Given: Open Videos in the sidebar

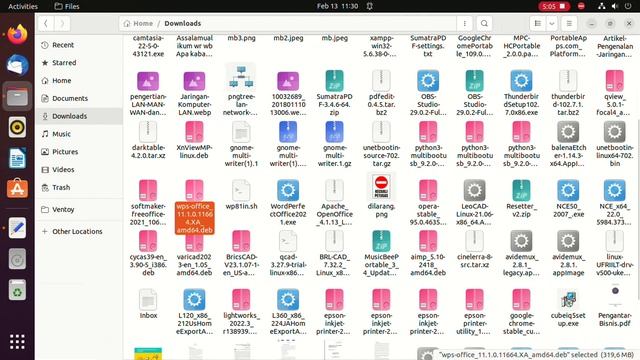Looking at the screenshot, I should click(x=79, y=169).
